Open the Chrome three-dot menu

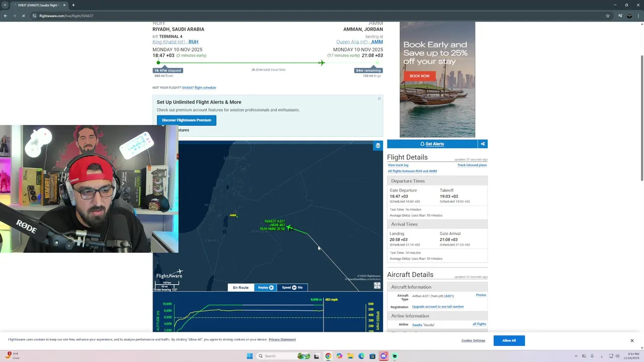coord(638,16)
